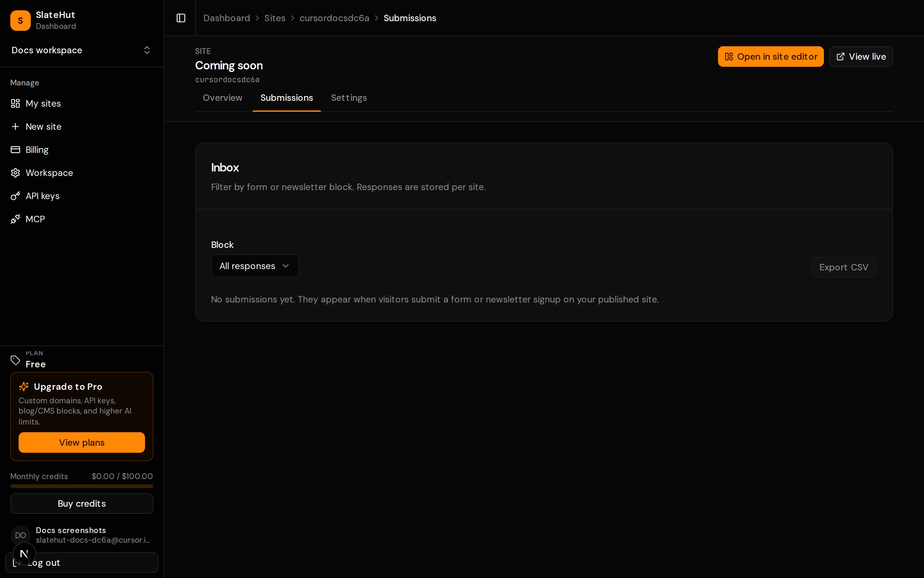Click the Docs screenshots account name
Viewport: 924px width, 578px height.
click(71, 530)
